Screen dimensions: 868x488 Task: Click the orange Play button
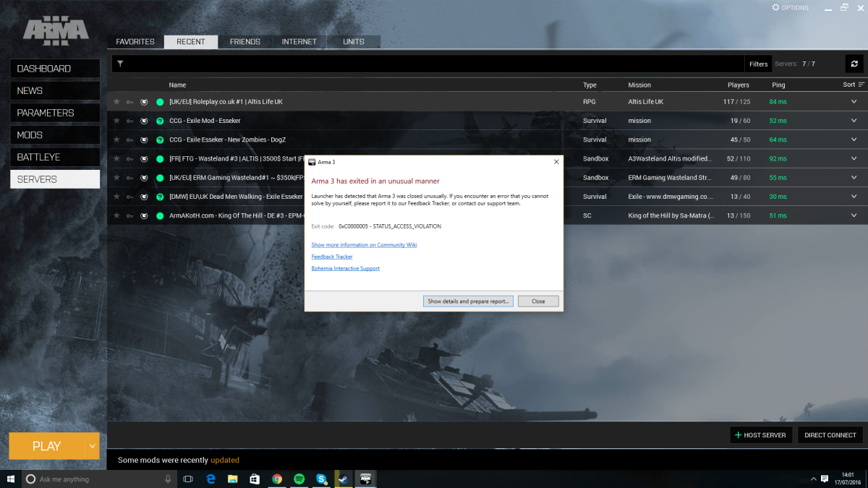47,446
